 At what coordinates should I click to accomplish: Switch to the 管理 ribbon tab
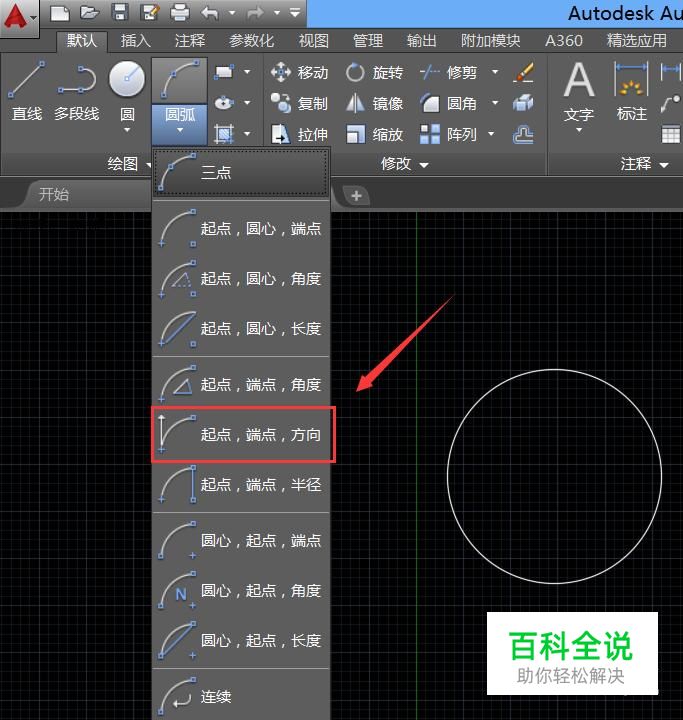click(x=368, y=41)
